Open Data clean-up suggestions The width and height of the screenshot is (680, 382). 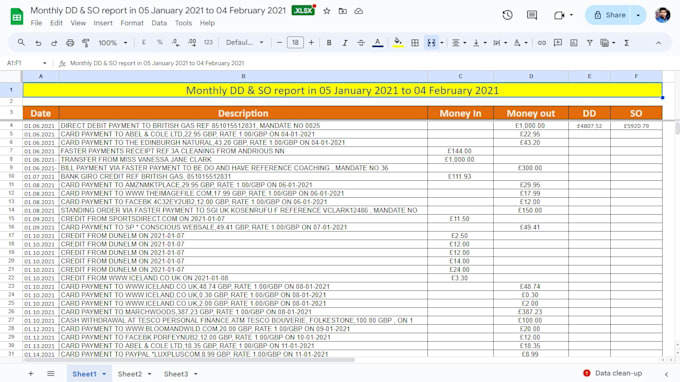[x=612, y=373]
